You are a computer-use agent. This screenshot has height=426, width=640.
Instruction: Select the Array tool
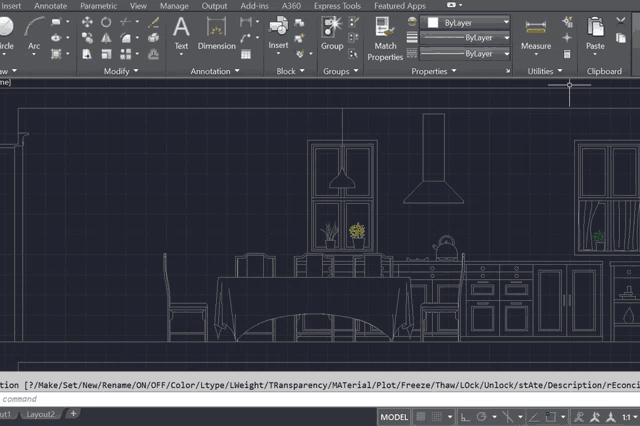pyautogui.click(x=126, y=54)
